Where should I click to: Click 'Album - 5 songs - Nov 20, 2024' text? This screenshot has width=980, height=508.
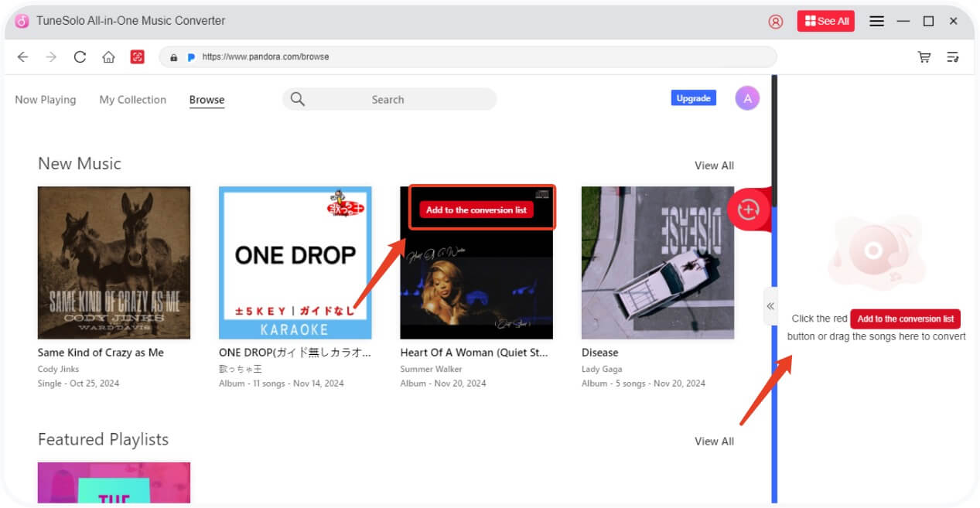pyautogui.click(x=644, y=384)
